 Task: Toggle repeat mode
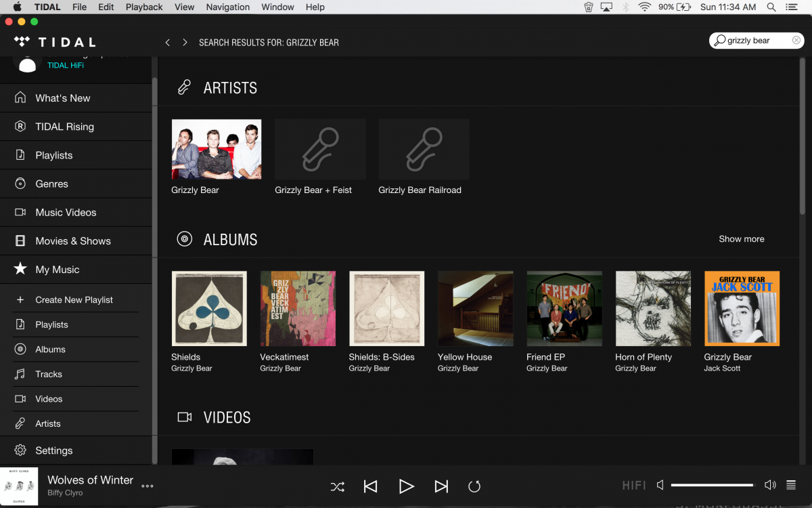(x=474, y=486)
